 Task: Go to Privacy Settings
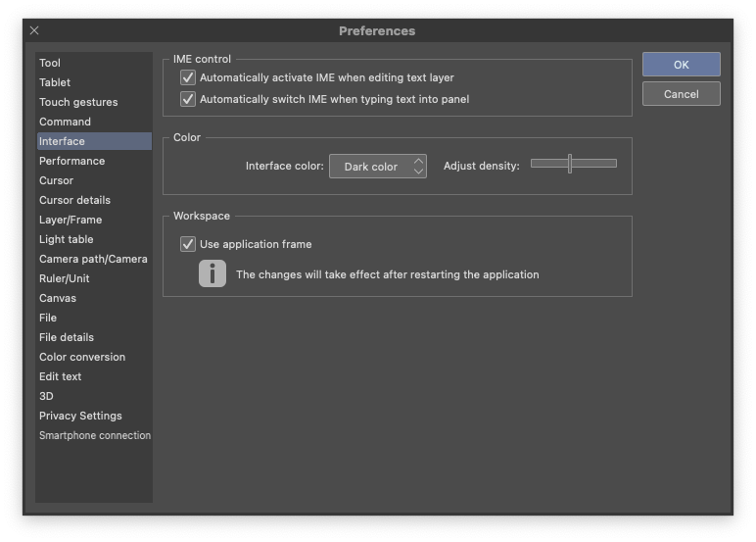click(94, 416)
